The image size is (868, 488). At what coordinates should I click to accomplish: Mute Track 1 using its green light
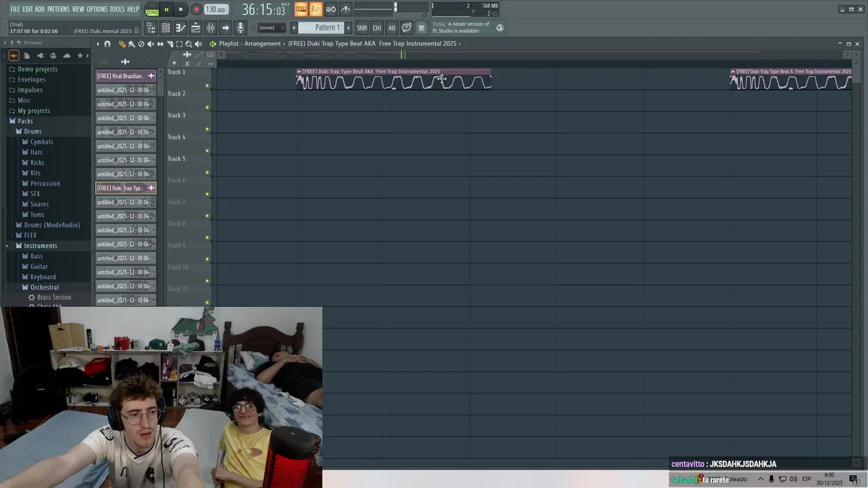(208, 85)
